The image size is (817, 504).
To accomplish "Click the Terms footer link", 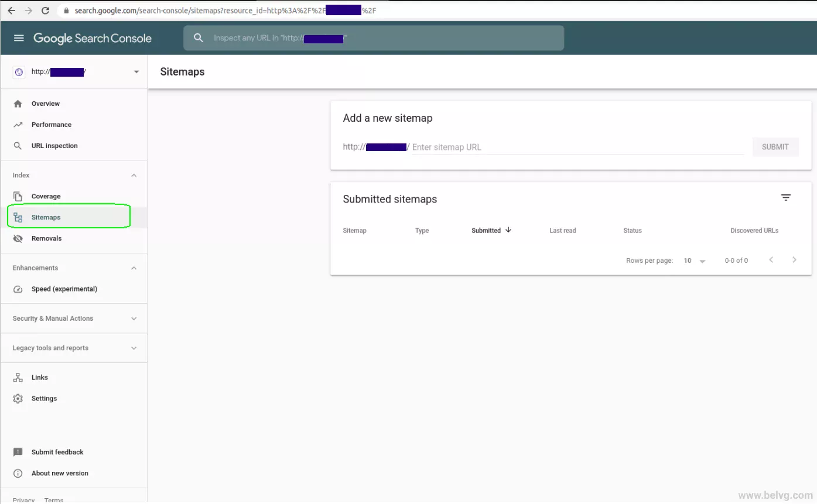I will pos(54,500).
